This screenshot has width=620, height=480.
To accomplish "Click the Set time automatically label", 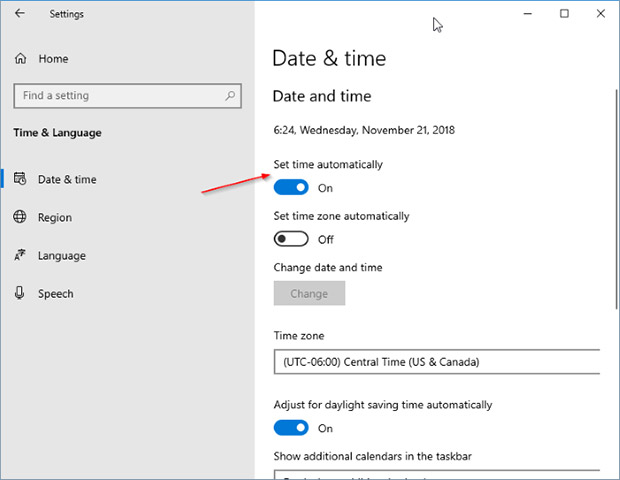I will tap(328, 164).
